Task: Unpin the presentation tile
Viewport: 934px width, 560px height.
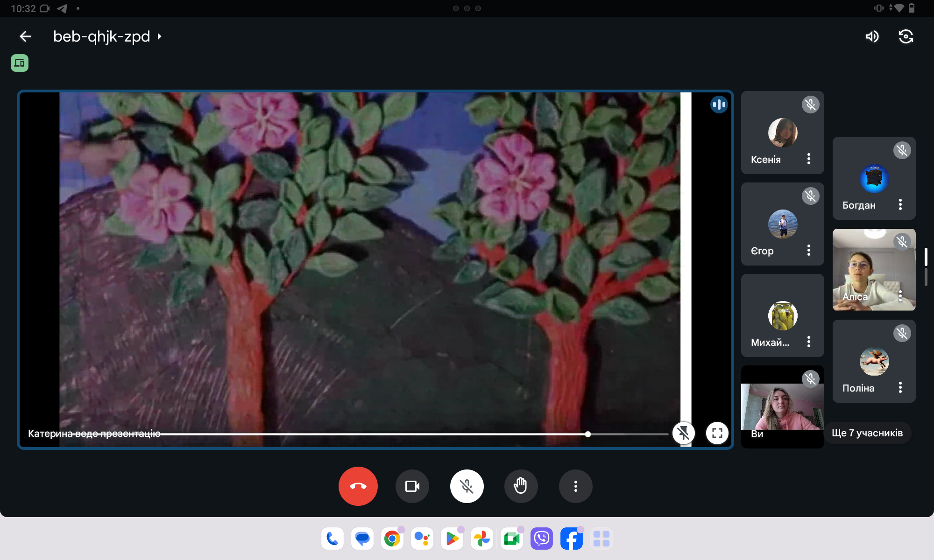Action: click(x=684, y=433)
